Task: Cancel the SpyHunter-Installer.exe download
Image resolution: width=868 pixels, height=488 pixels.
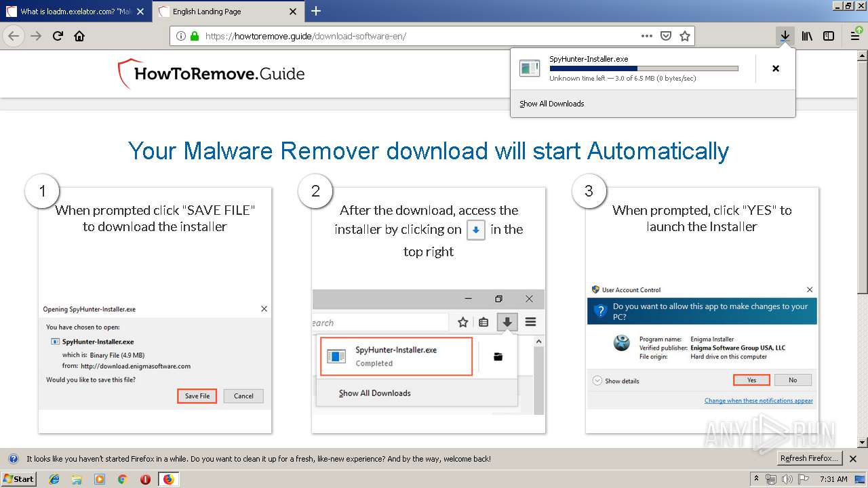Action: click(x=776, y=68)
